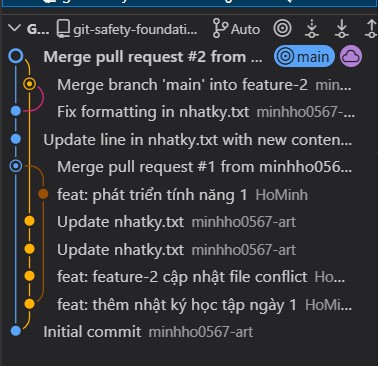Click the Push up-arrow icon
Image resolution: width=378 pixels, height=366 pixels.
point(371,29)
